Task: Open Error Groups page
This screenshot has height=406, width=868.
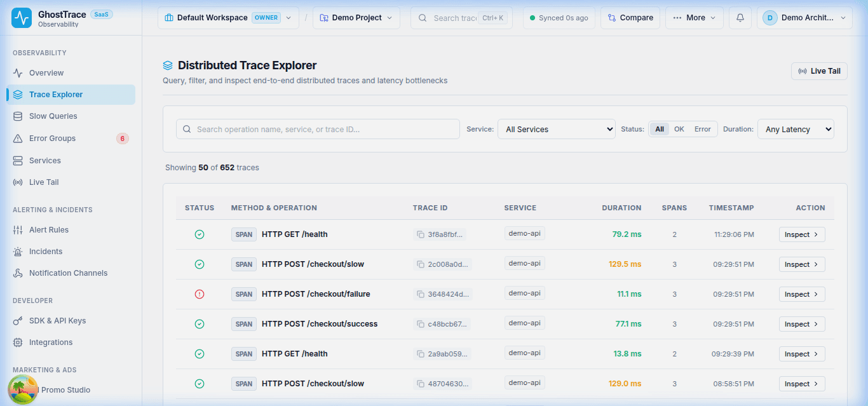Action: click(x=71, y=139)
